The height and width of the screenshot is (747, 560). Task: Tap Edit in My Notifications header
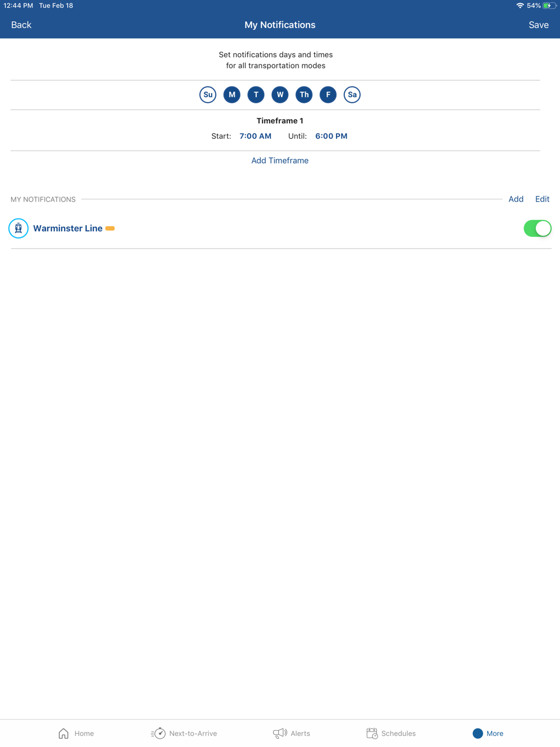(x=542, y=199)
